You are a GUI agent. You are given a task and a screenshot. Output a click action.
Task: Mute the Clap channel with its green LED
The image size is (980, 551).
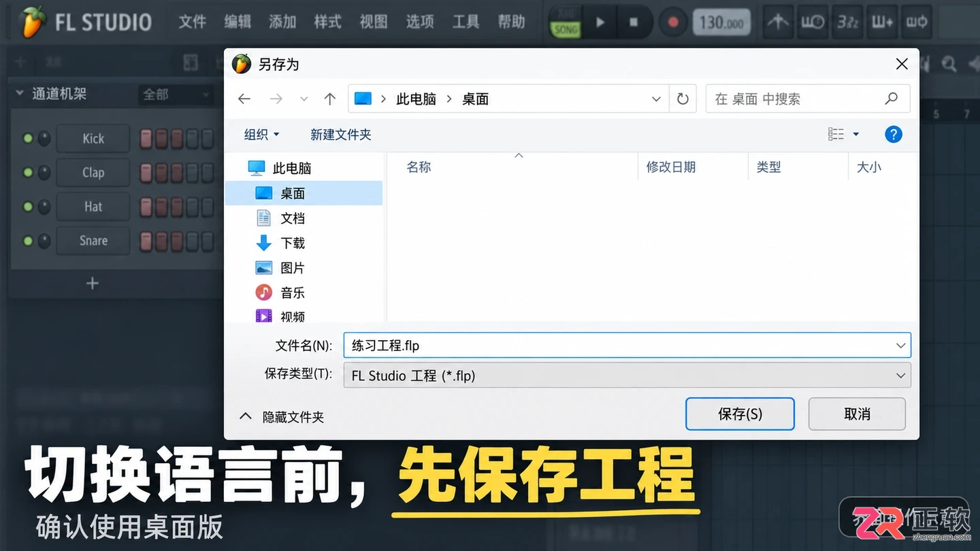pos(28,173)
